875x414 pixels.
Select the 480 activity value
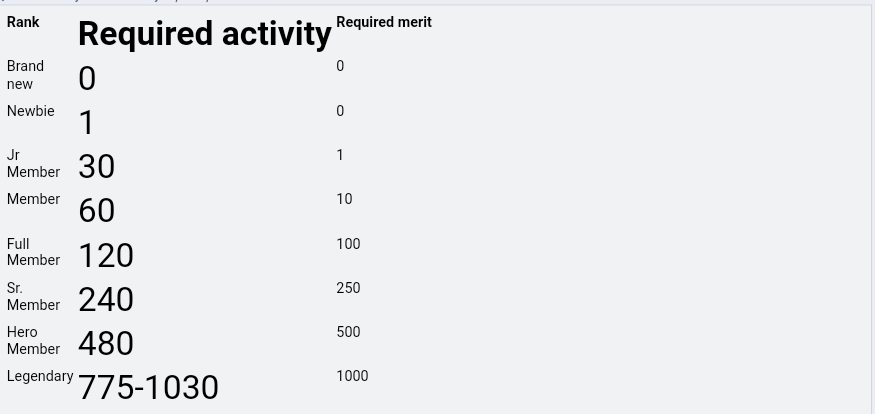pyautogui.click(x=106, y=343)
